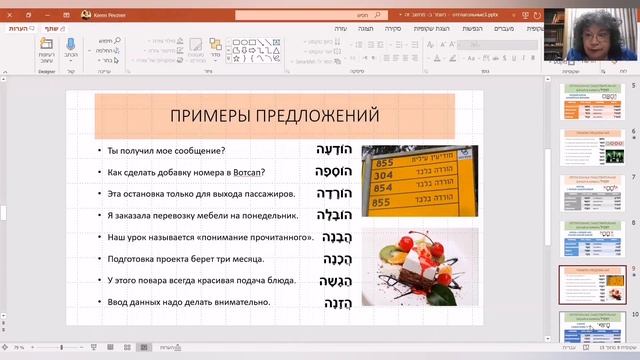Pick the oval shape in the shapes gallery
This screenshot has height=360, width=640.
coord(244,42)
